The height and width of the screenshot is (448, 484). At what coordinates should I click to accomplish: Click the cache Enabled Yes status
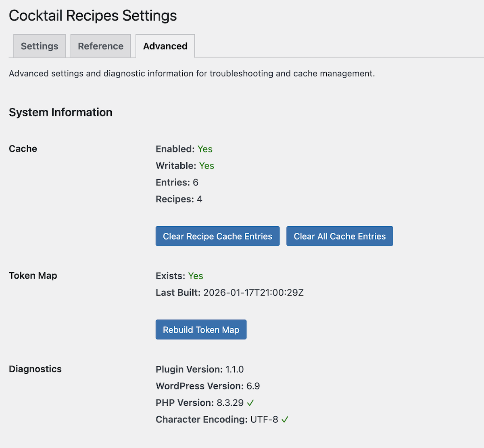(x=205, y=149)
